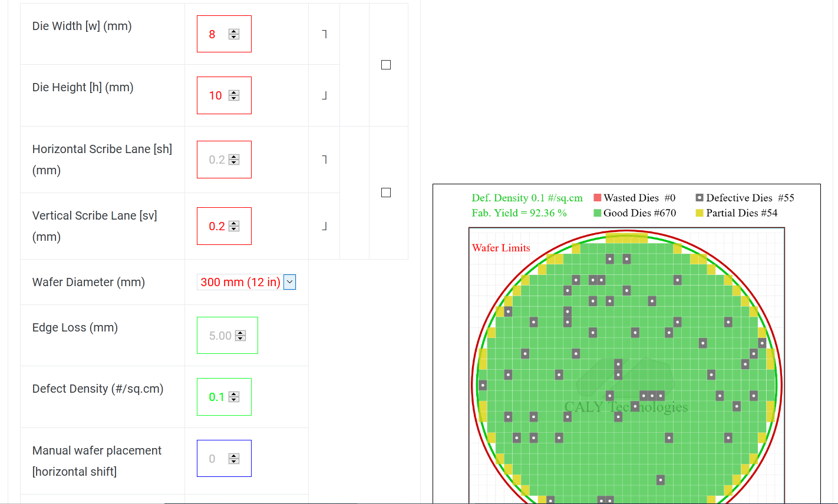Click 'Def. Density 0.1 #/sq.cm' text
838x504 pixels.
tap(527, 198)
